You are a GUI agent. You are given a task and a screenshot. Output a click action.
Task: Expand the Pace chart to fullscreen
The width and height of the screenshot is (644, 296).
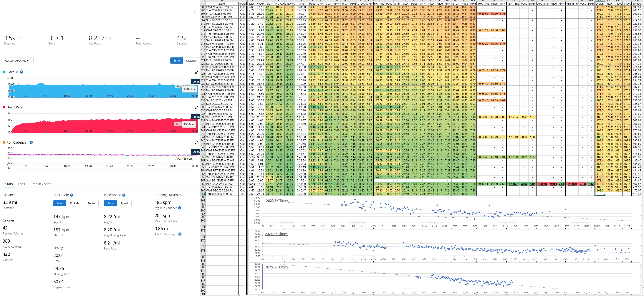pos(196,72)
